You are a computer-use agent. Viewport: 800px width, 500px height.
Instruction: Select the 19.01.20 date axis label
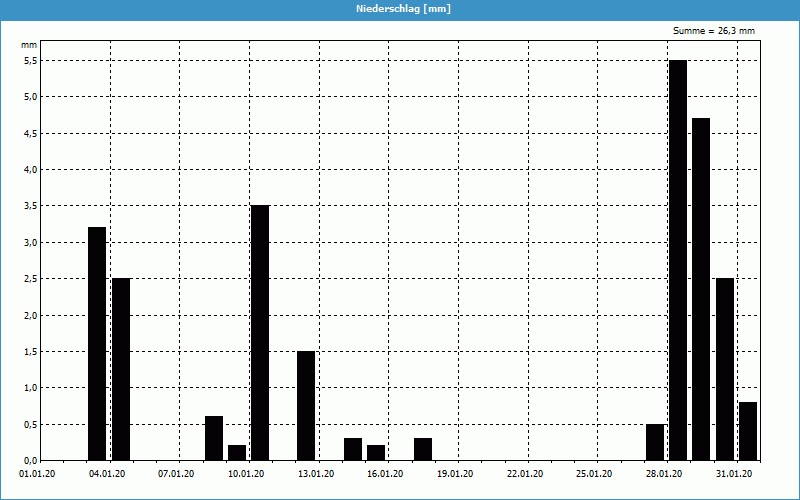pyautogui.click(x=455, y=474)
